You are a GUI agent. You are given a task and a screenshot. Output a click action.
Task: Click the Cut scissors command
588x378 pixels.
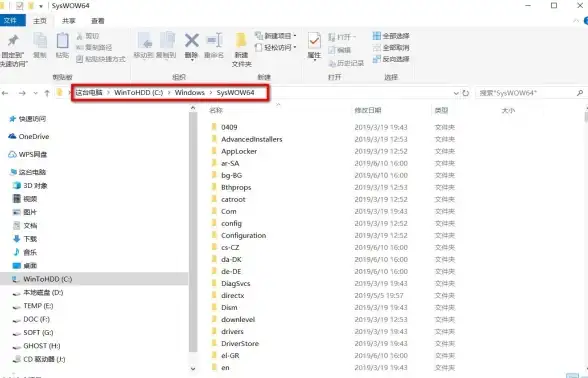click(87, 36)
